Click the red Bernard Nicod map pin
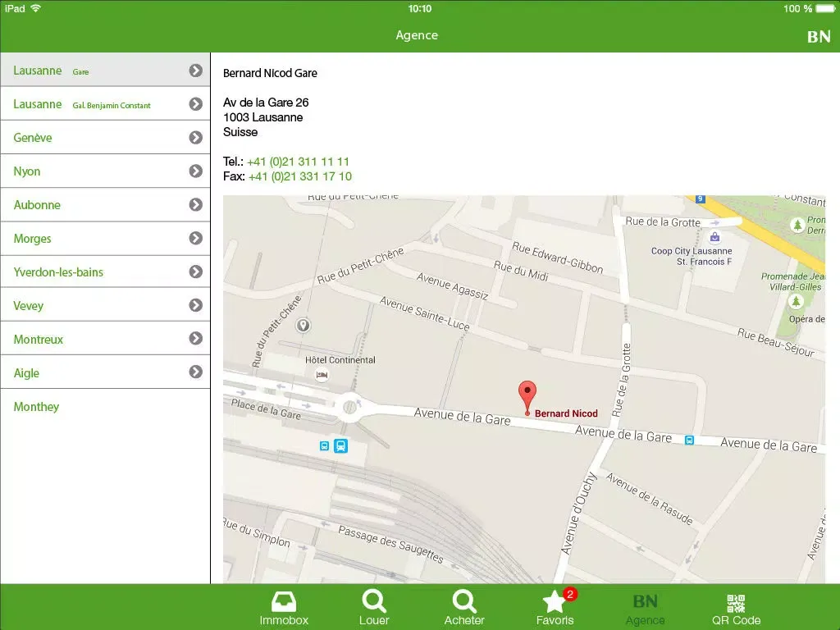Viewport: 840px width, 630px height. [527, 398]
